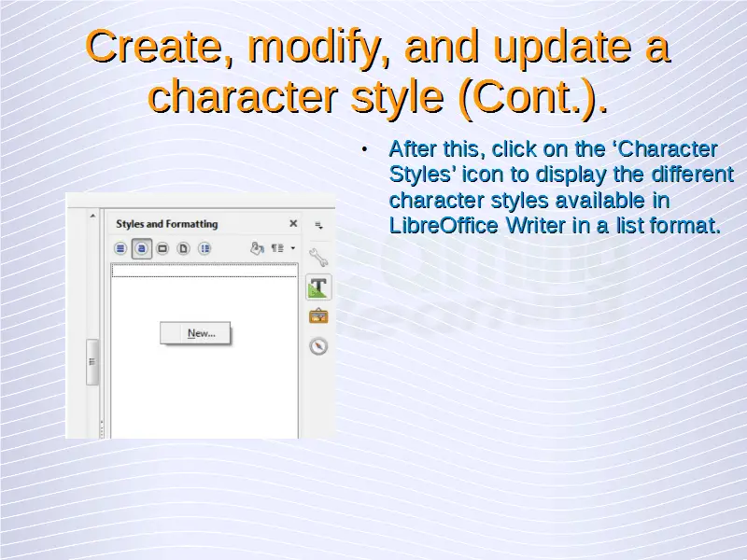The width and height of the screenshot is (747, 560).
Task: Select Styles and Formatting sidebar tab
Action: point(318,287)
